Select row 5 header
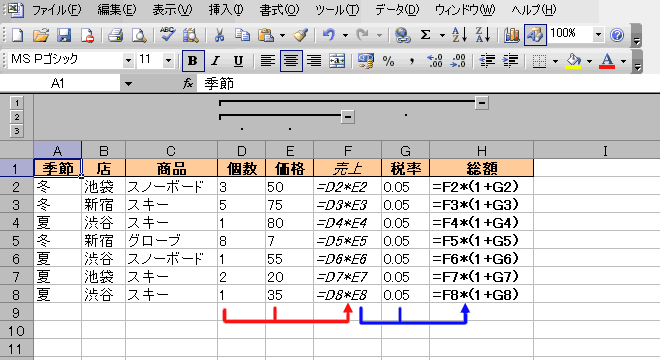 [16, 241]
